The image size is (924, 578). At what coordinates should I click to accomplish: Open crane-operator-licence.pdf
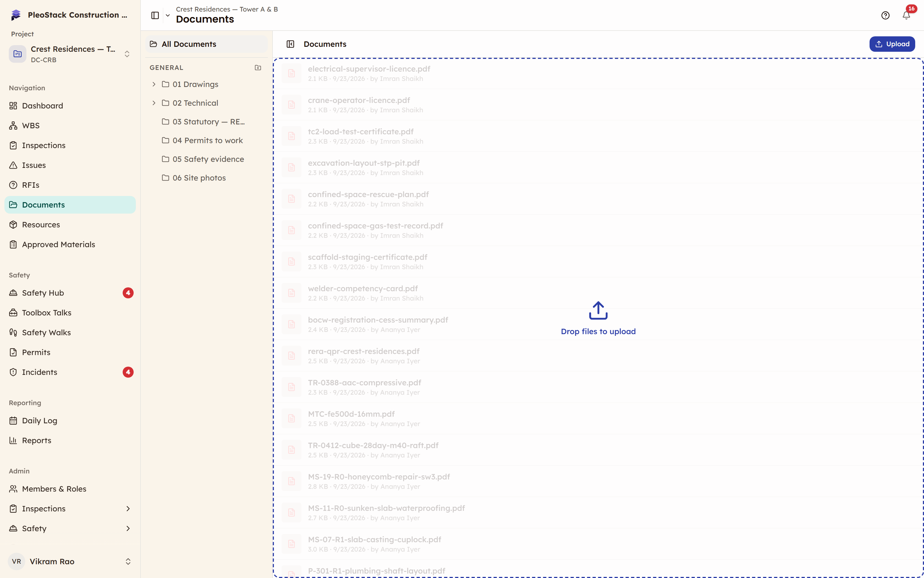(599, 105)
